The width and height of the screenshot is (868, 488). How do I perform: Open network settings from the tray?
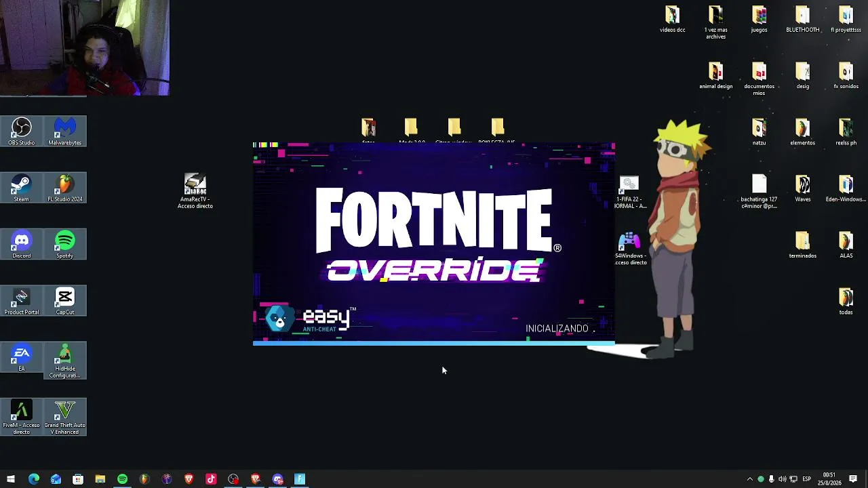point(793,479)
